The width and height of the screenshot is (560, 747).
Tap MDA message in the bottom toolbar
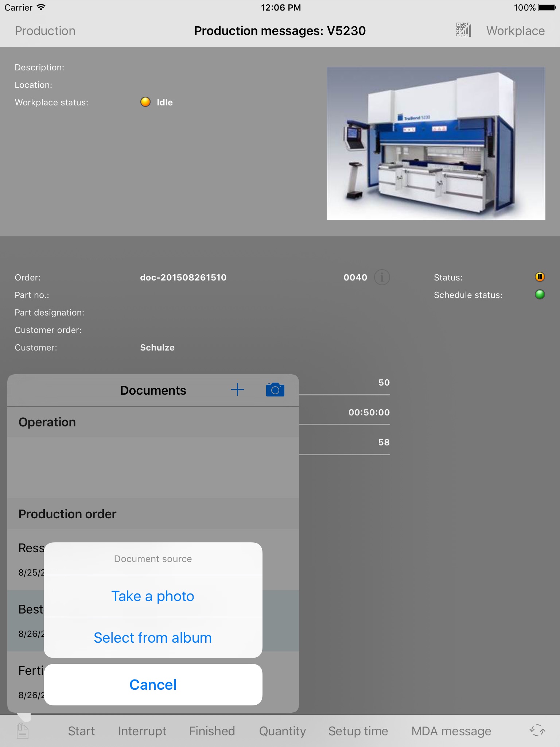click(451, 731)
